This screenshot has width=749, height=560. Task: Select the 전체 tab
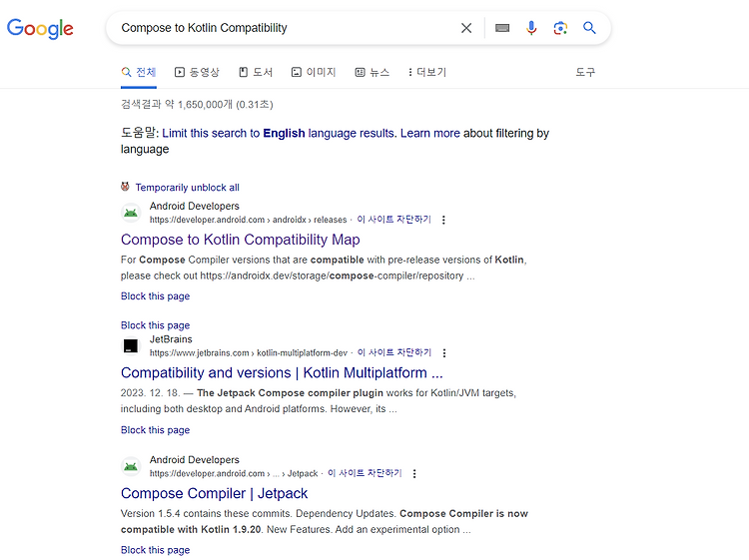(x=139, y=72)
